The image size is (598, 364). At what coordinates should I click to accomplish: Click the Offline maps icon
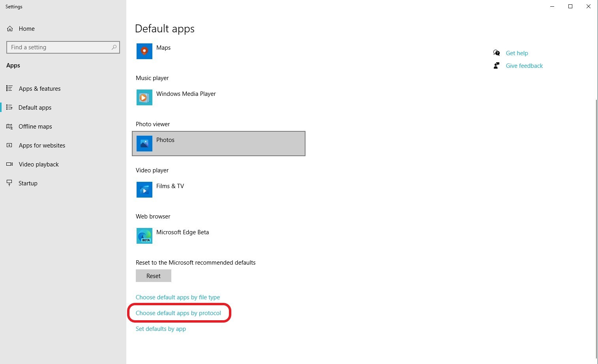coord(9,126)
